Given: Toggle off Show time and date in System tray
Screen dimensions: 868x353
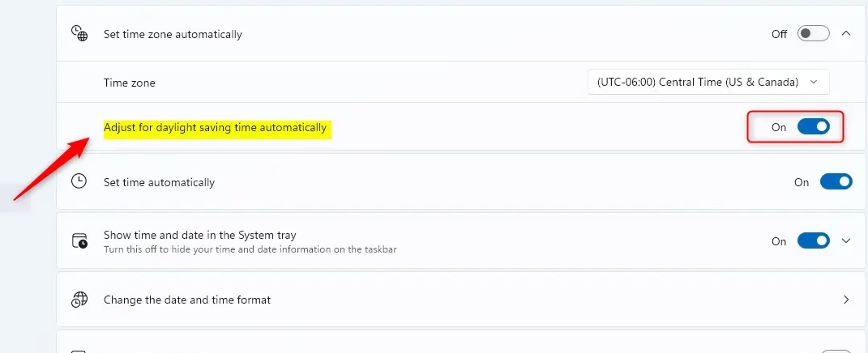Looking at the screenshot, I should (813, 240).
